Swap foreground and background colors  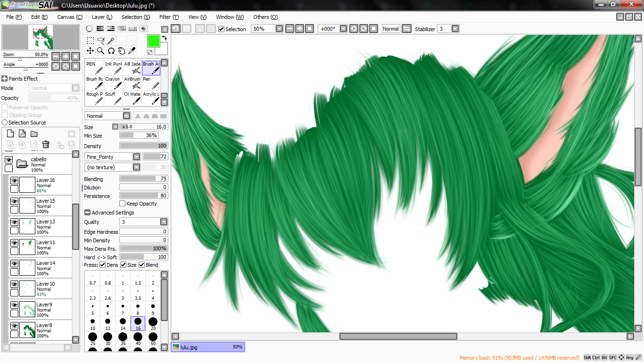coord(164,38)
